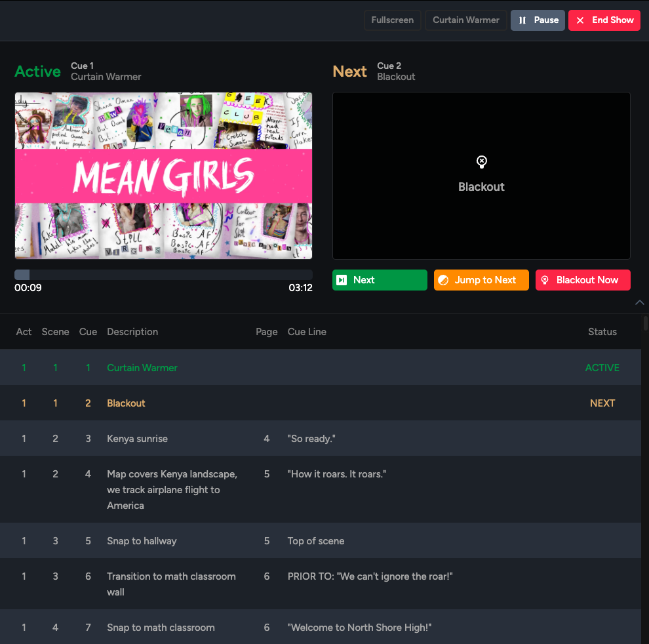Click the ACTIVE status label
The height and width of the screenshot is (644, 649).
click(602, 367)
